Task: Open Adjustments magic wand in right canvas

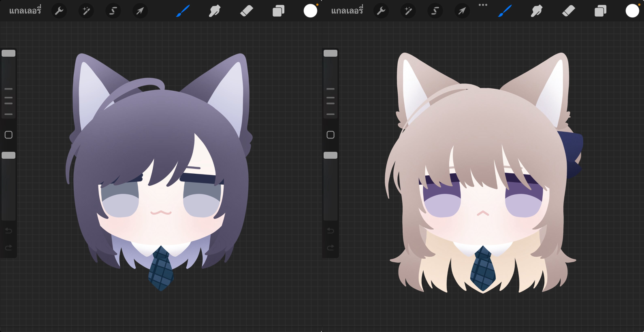Action: 408,11
